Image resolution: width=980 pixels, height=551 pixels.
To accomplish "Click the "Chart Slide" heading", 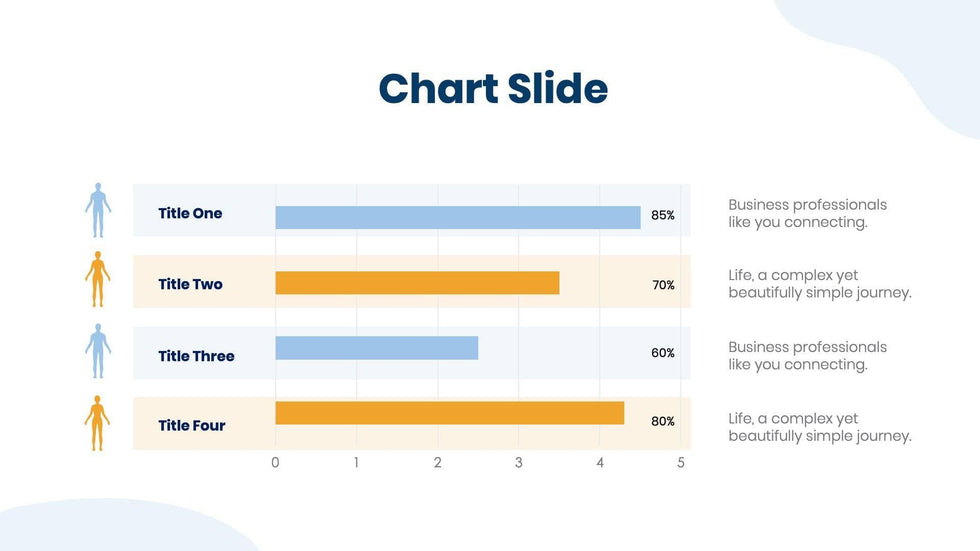I will coord(493,89).
